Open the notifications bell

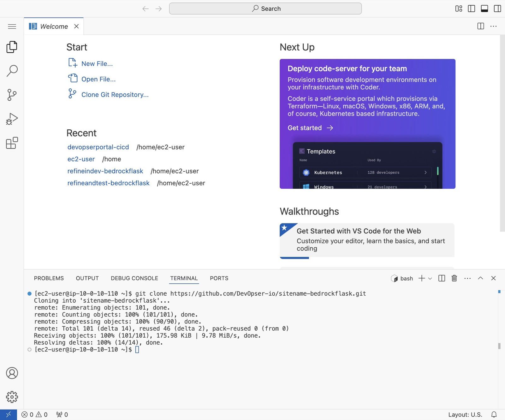point(494,414)
